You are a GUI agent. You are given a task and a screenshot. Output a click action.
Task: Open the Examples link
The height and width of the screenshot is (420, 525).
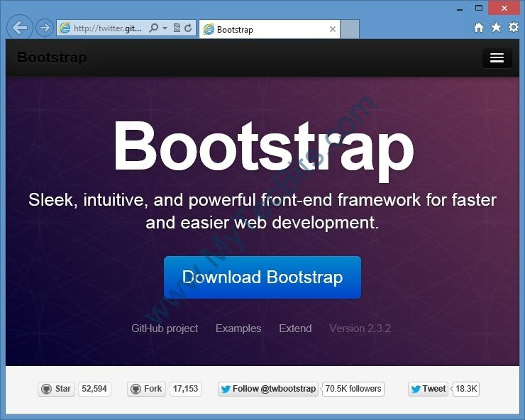[x=238, y=328]
